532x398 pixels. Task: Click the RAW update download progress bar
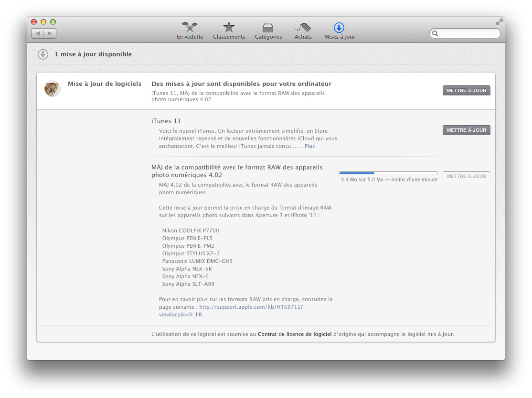[388, 173]
